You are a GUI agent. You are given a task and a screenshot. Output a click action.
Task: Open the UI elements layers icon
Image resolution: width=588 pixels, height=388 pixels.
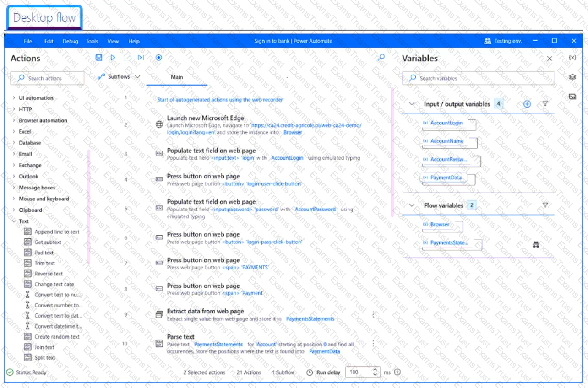[572, 77]
